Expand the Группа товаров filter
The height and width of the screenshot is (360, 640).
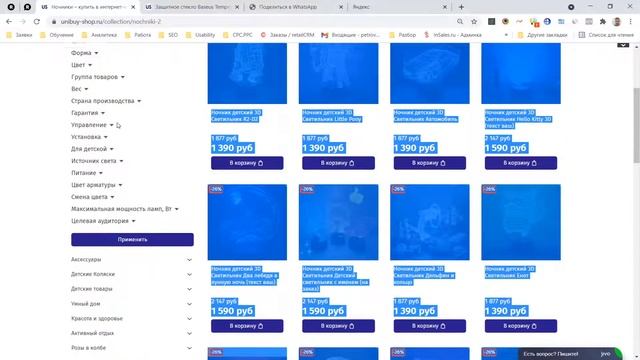pos(98,77)
